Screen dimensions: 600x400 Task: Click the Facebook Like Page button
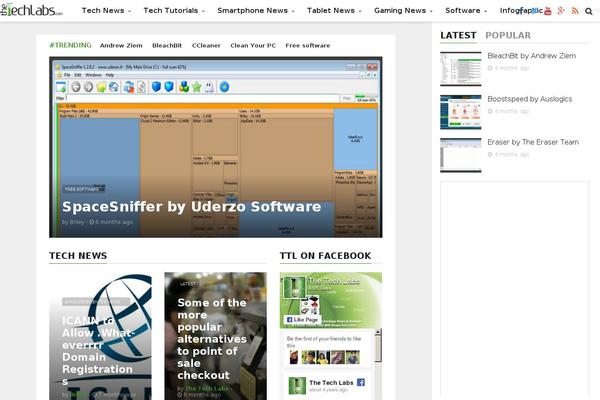(302, 320)
